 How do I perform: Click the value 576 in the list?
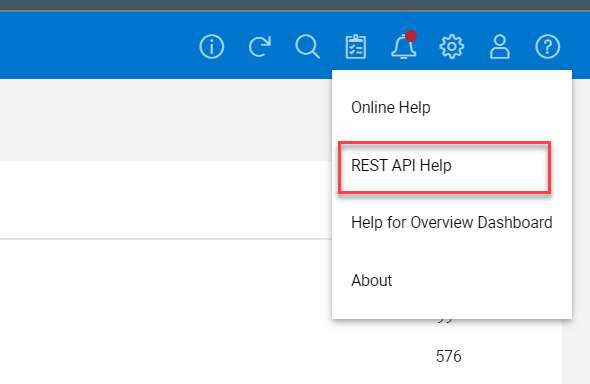(x=449, y=357)
